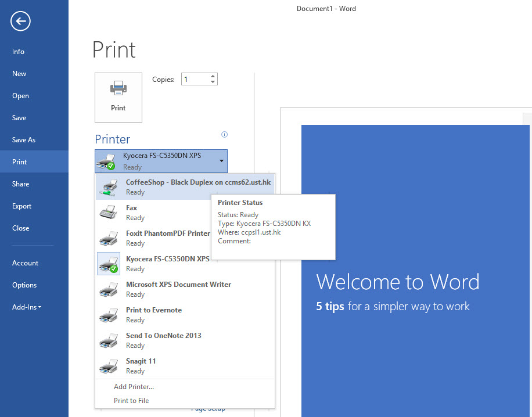Click the Copies number field
Image resolution: width=532 pixels, height=417 pixels.
click(x=195, y=80)
